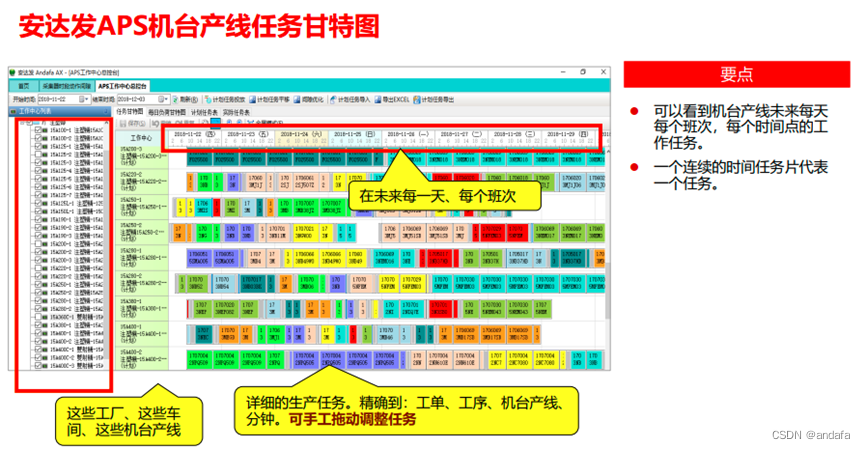Click the 2018-11-28 date column header

pos(515,137)
